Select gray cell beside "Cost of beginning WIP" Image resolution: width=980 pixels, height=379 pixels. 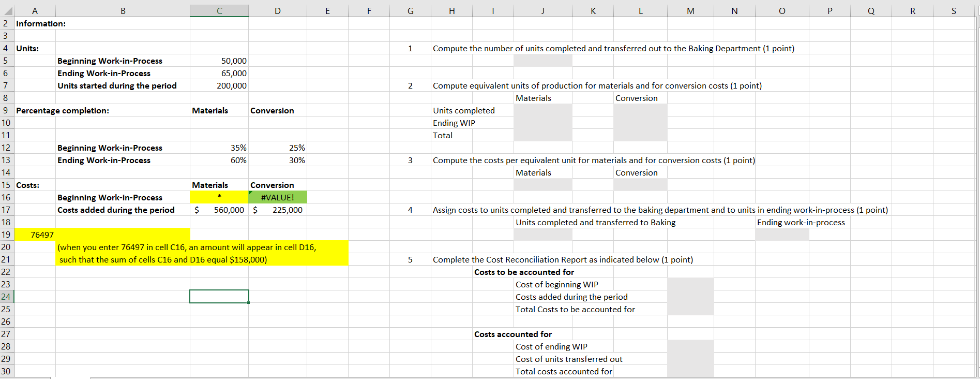[690, 284]
